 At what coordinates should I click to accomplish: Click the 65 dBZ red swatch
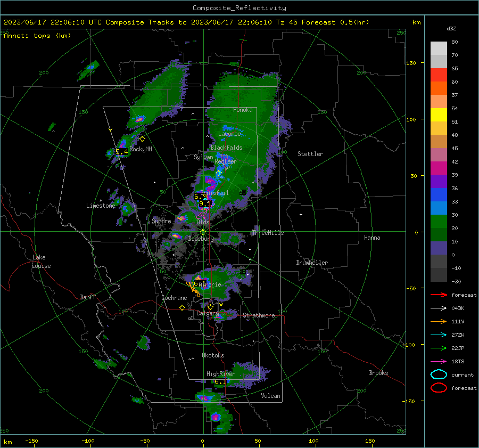click(439, 75)
